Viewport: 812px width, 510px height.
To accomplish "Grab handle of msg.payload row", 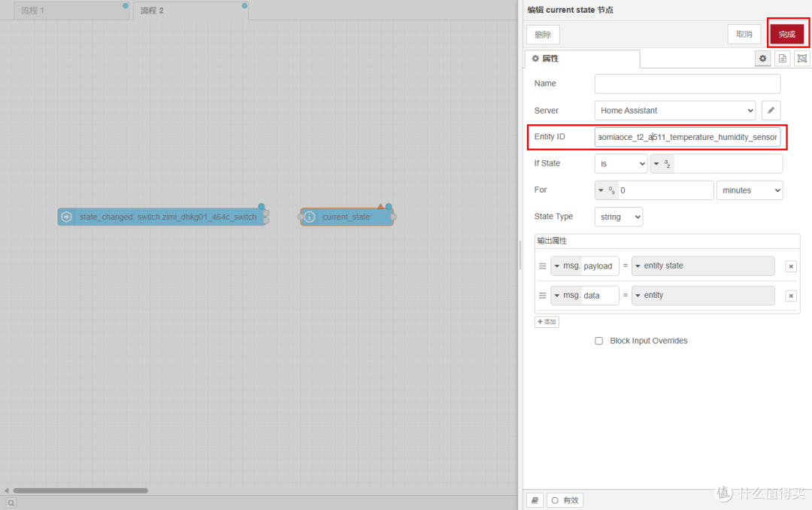I will coord(542,266).
